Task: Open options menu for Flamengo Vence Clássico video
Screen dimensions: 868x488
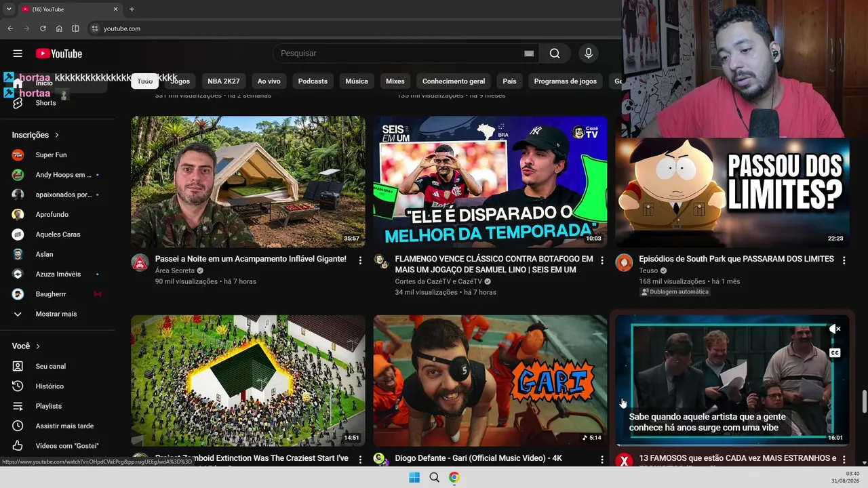Action: [602, 260]
